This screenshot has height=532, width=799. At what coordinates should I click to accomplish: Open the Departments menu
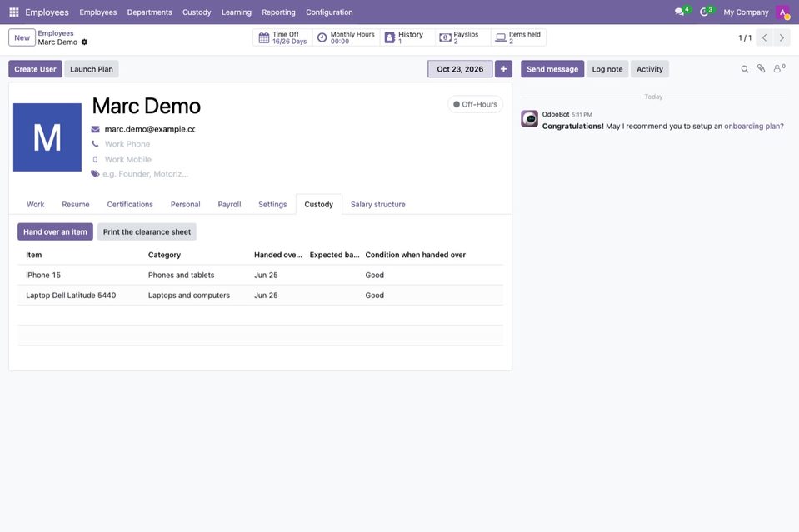tap(150, 12)
